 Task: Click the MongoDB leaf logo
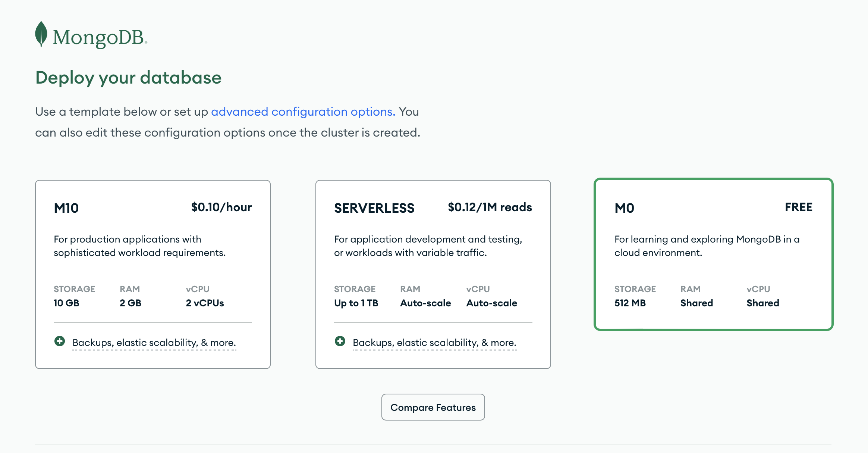point(41,34)
